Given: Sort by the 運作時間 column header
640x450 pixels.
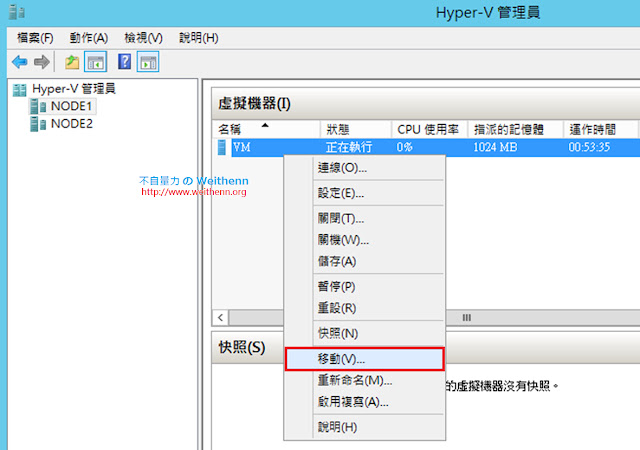Looking at the screenshot, I should click(600, 129).
